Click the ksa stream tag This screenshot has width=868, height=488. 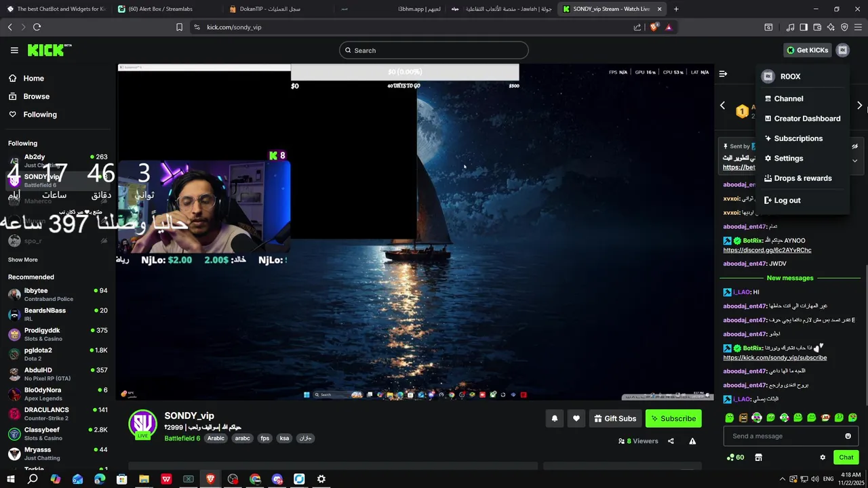point(284,439)
